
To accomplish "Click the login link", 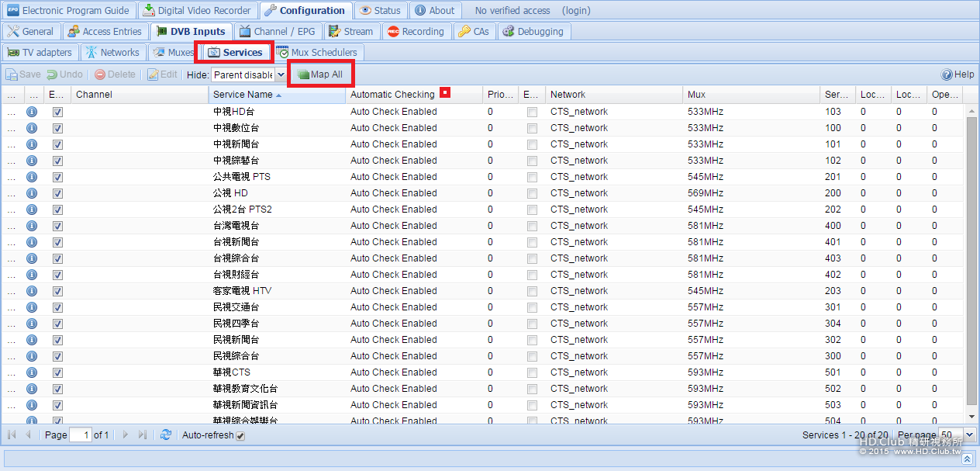I will click(x=575, y=11).
